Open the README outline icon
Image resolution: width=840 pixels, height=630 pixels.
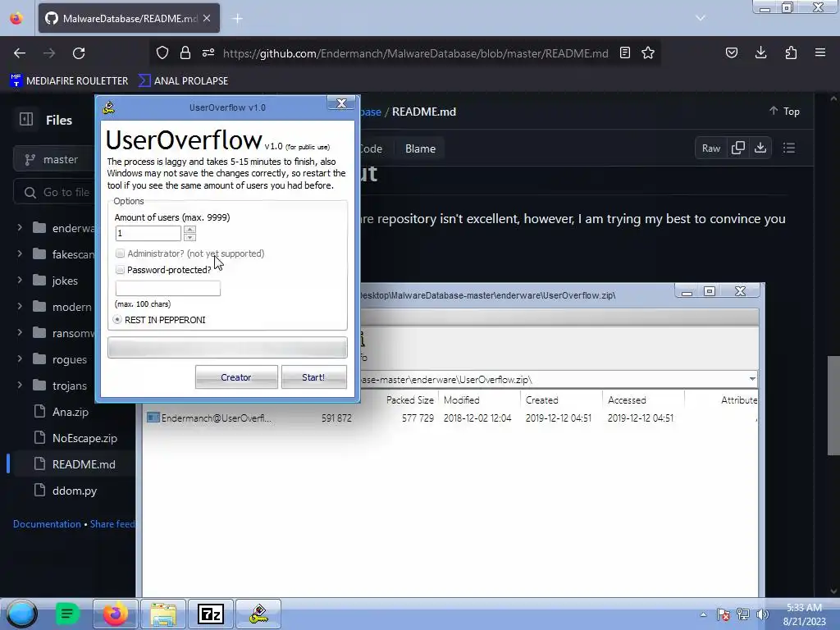point(788,148)
